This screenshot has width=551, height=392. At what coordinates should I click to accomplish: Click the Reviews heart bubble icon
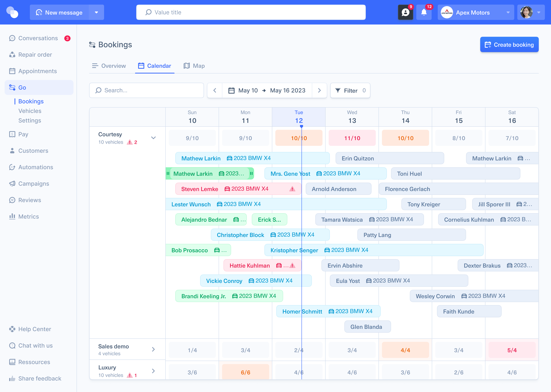point(12,200)
